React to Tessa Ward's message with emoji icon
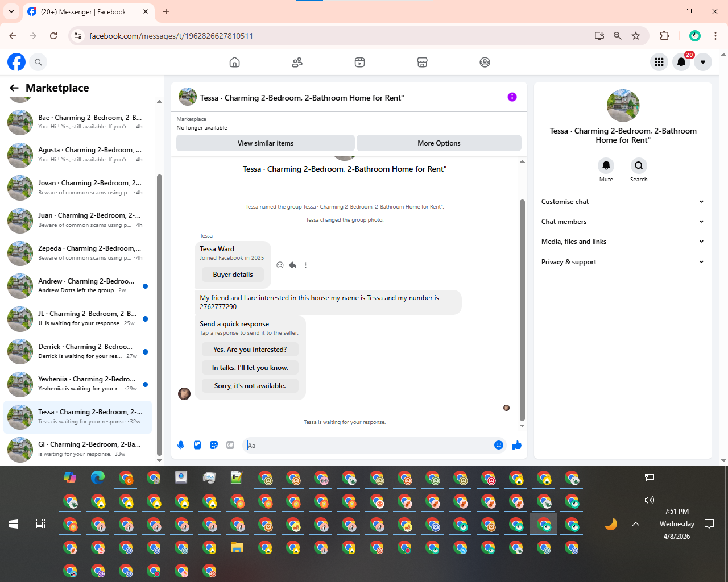This screenshot has height=582, width=728. [x=280, y=265]
